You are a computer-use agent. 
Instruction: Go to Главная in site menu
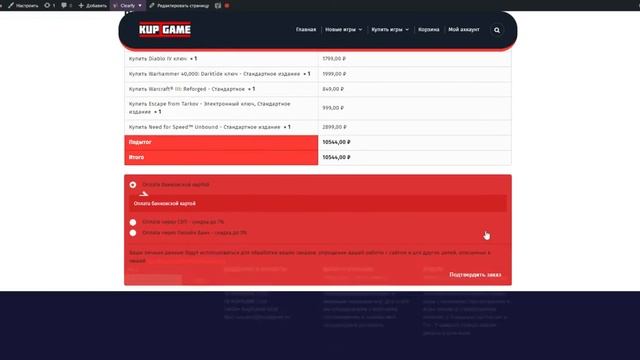306,29
